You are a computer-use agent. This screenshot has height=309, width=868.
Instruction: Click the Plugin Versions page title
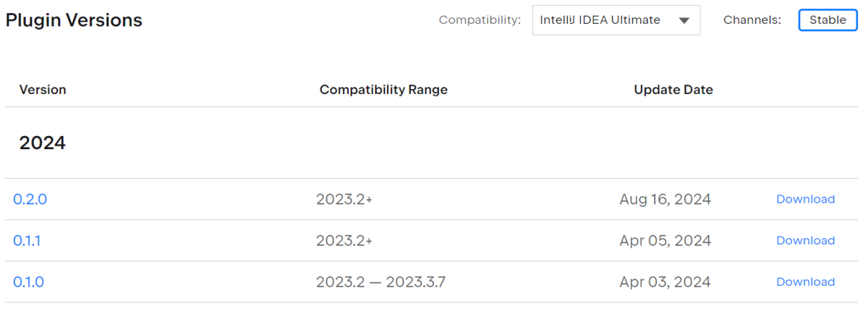click(x=74, y=20)
